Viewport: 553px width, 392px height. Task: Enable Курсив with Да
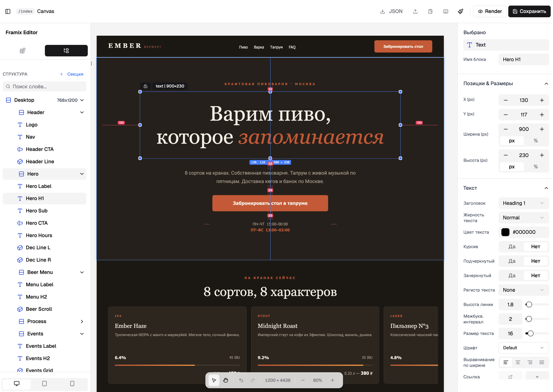point(512,247)
